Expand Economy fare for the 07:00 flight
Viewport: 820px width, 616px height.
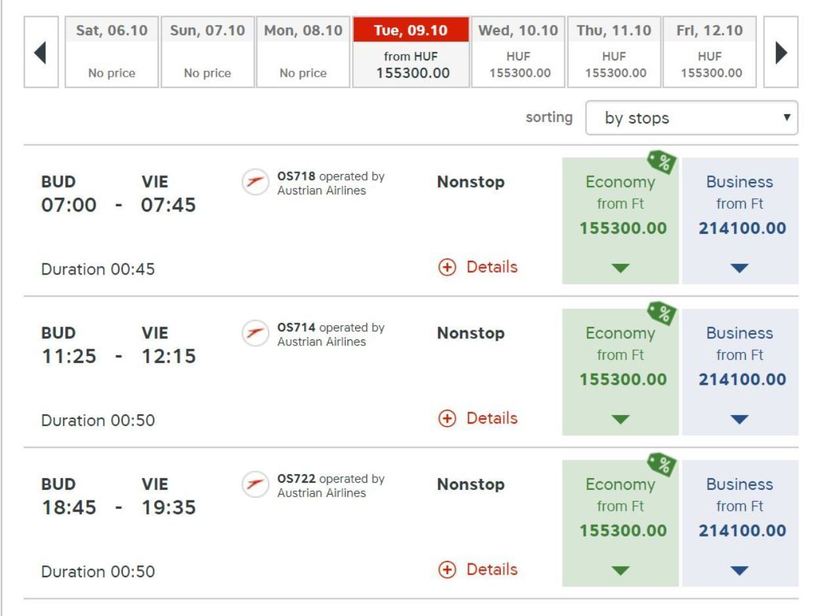pyautogui.click(x=620, y=268)
